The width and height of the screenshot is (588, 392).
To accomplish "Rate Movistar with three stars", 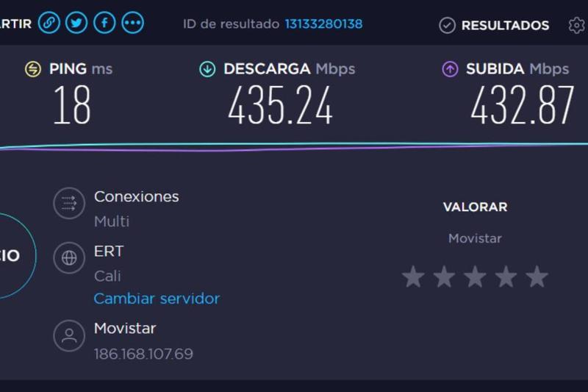I will 475,277.
